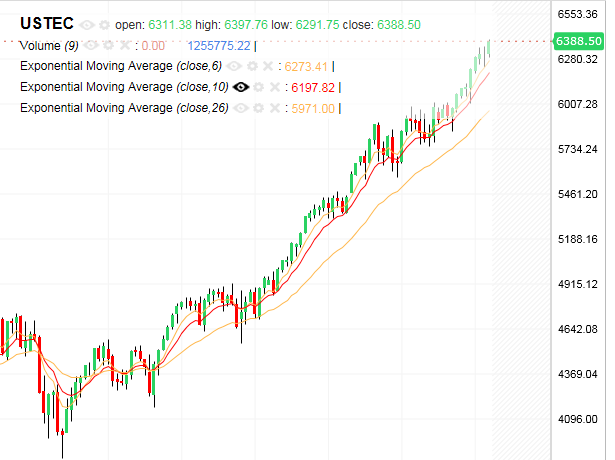Click the 6553.36 price axis label
The image size is (615, 460).
578,14
